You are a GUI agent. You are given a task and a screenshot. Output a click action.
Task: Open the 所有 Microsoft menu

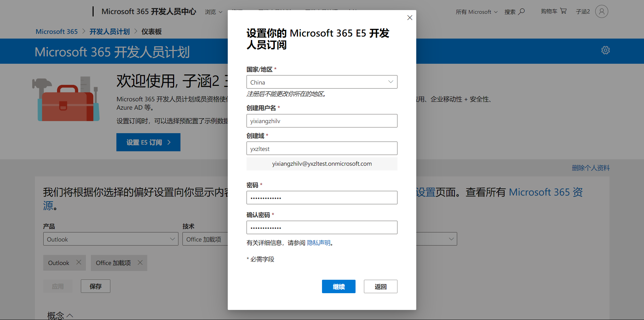tap(476, 12)
